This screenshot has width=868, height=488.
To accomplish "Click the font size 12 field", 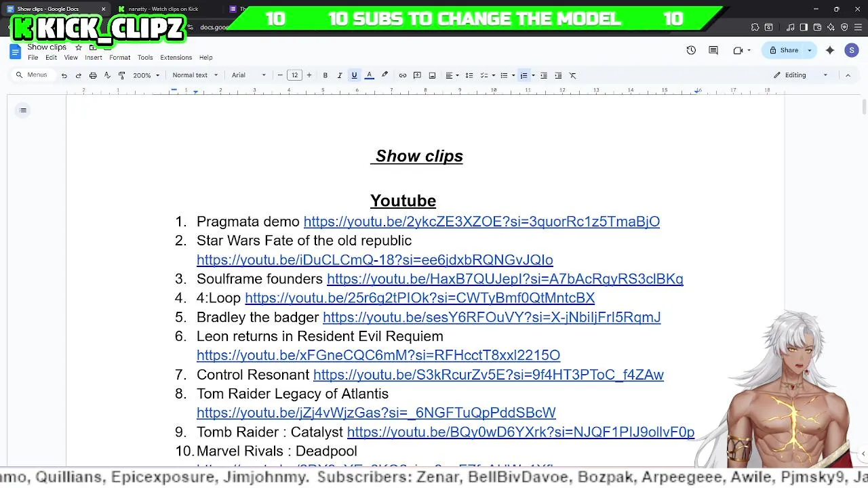I will click(294, 75).
